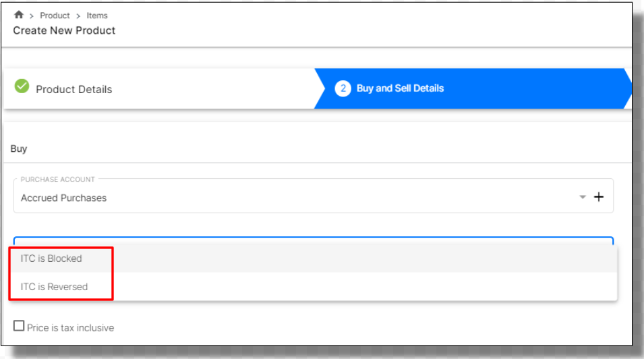Viewport: 644px width, 359px height.
Task: Select Buy and Sell Details step
Action: coord(400,88)
